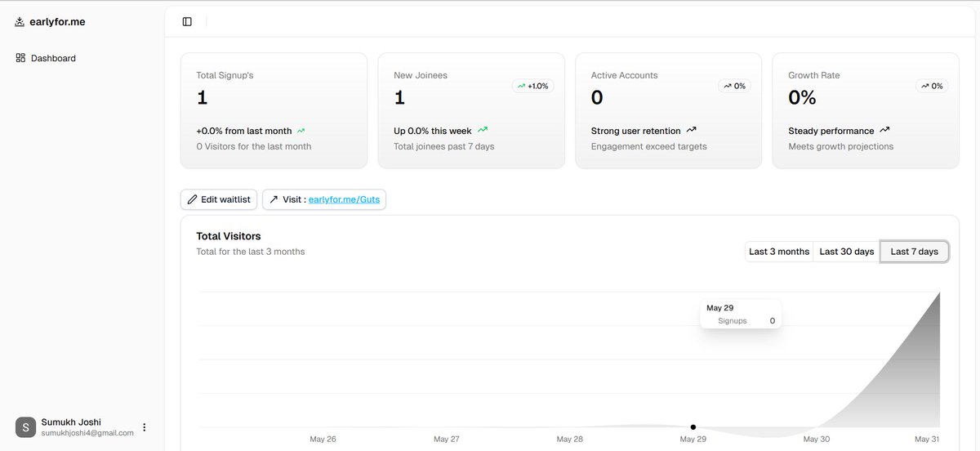Toggle the sidebar panel icon
This screenshot has height=451, width=980.
[187, 21]
